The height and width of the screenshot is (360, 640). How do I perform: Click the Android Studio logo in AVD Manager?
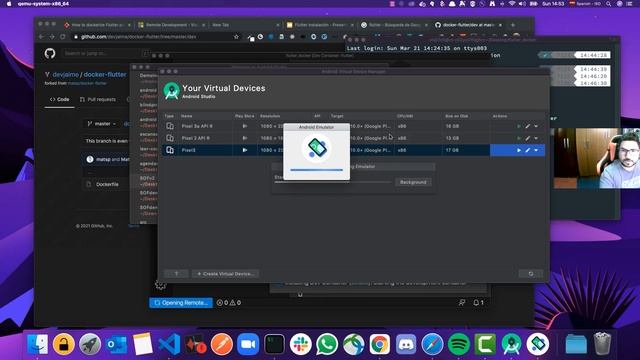[x=171, y=91]
